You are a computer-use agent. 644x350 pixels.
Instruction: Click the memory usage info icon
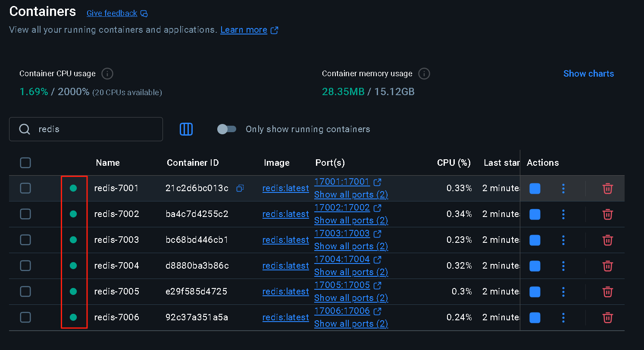click(424, 74)
